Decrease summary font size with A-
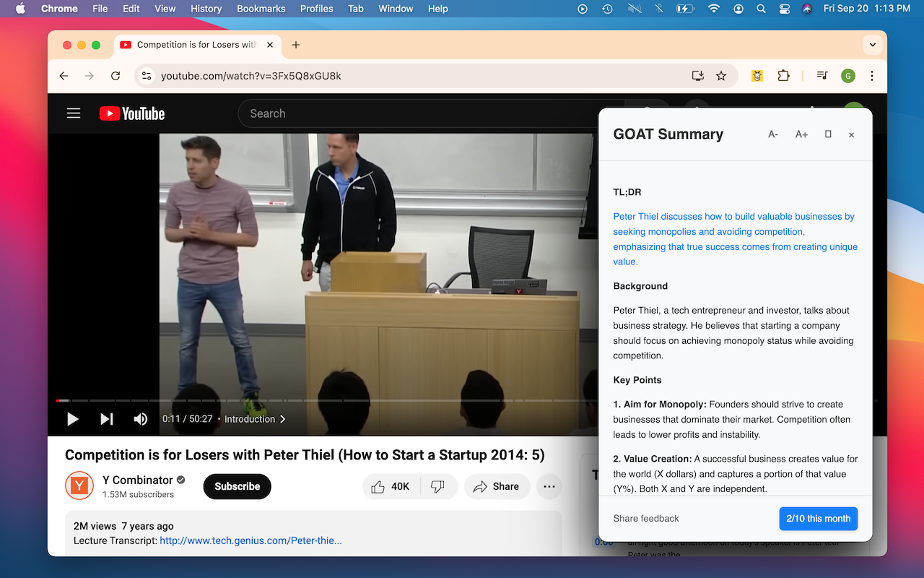924x578 pixels. (x=773, y=134)
